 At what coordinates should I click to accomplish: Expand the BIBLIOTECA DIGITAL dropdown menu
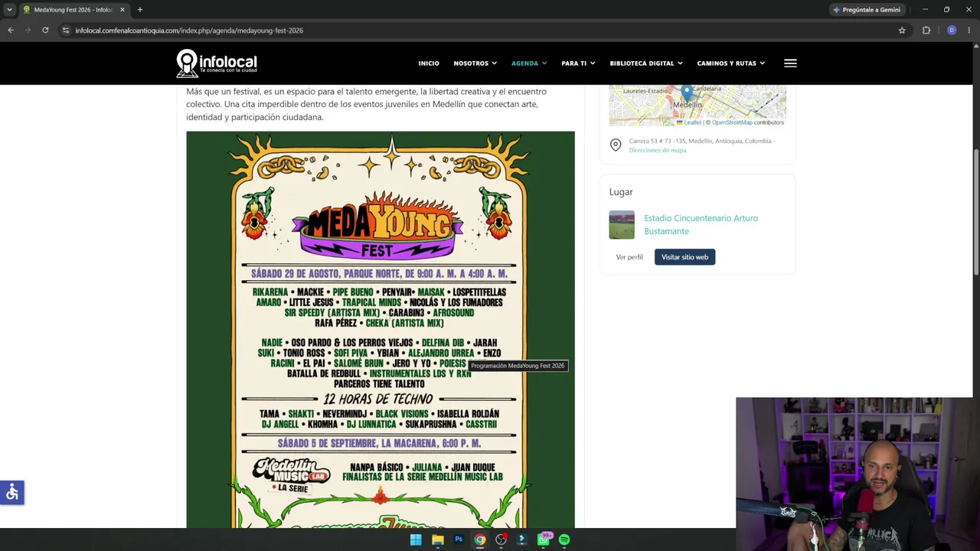coord(646,64)
